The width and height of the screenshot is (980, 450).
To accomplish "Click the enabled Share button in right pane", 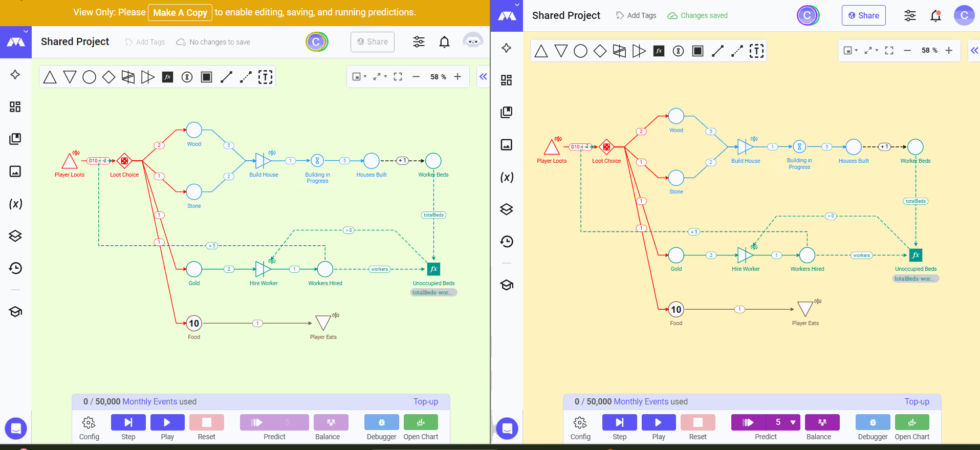I will (x=863, y=16).
